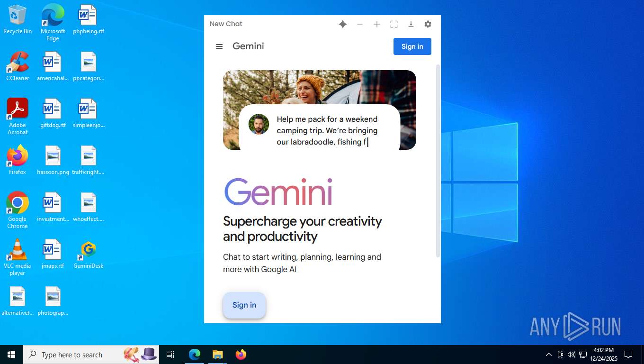Select the Adobe Acrobat desktop shortcut
Image resolution: width=644 pixels, height=364 pixels.
click(18, 117)
